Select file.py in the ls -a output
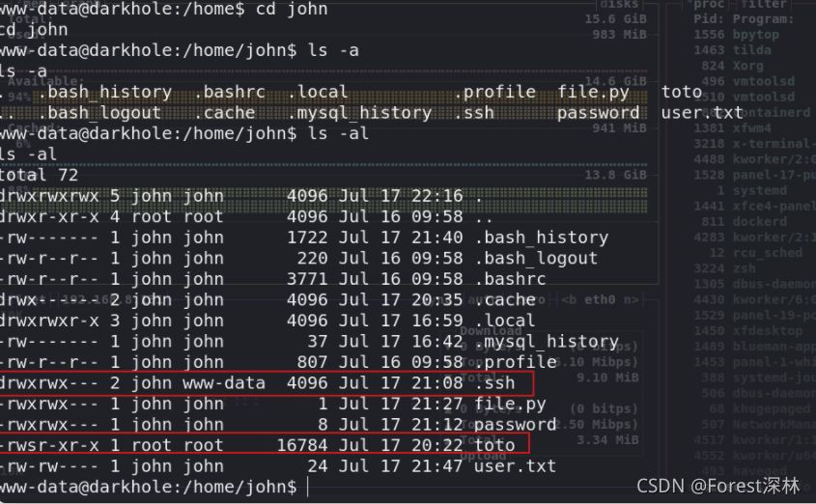 tap(593, 92)
